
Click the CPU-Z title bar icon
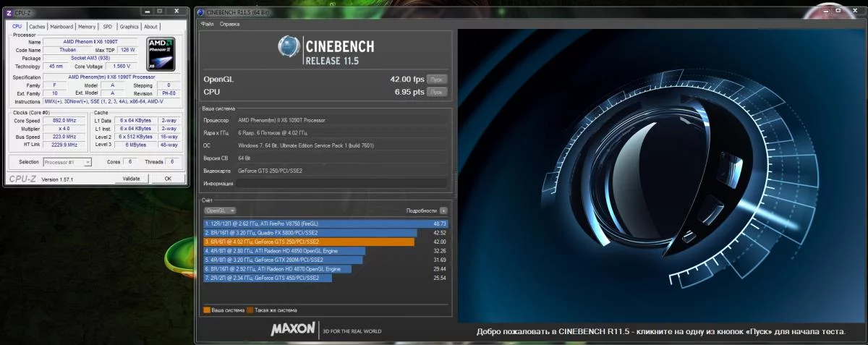pyautogui.click(x=9, y=12)
